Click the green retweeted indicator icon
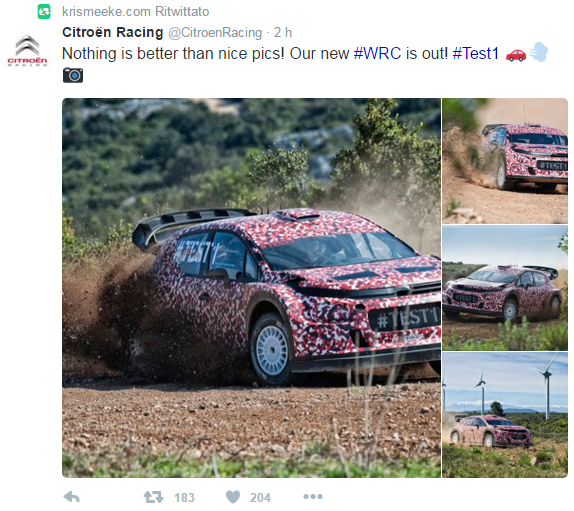This screenshot has height=511, width=574. 44,12
